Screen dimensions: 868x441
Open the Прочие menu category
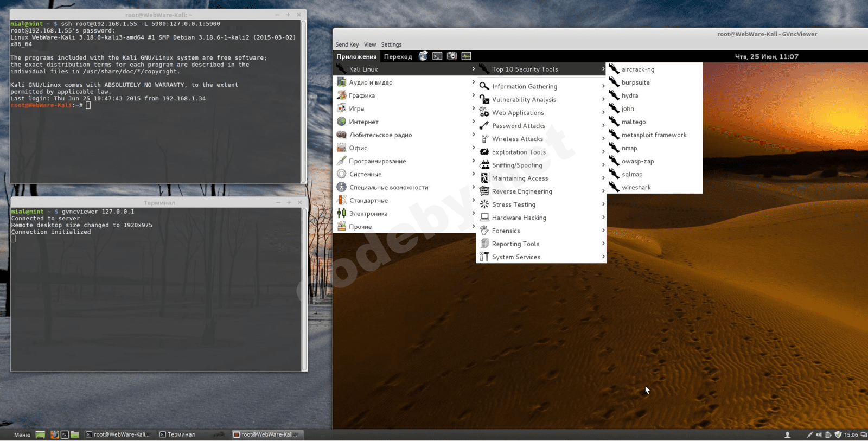(x=405, y=227)
